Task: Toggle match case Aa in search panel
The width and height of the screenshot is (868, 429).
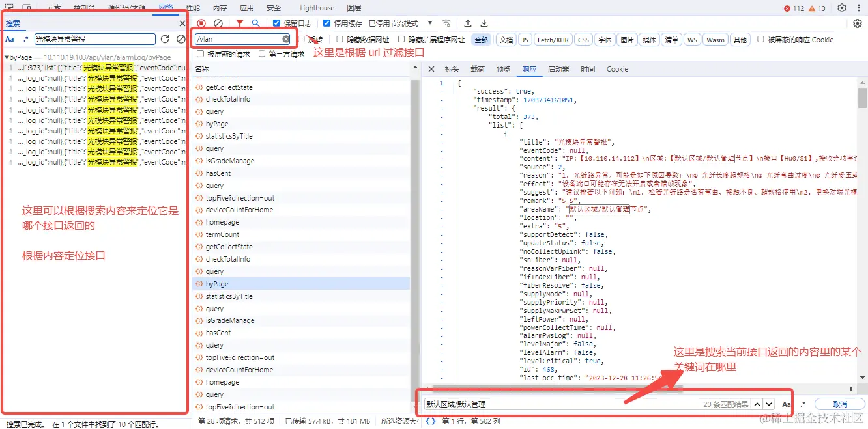Action: coord(10,39)
